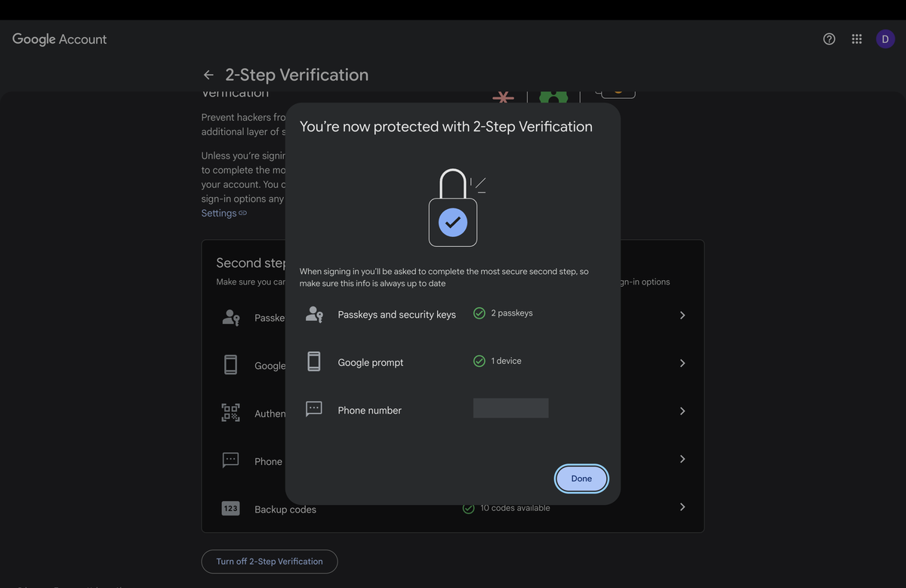Expand the Google prompt row chevron in background

tap(683, 363)
